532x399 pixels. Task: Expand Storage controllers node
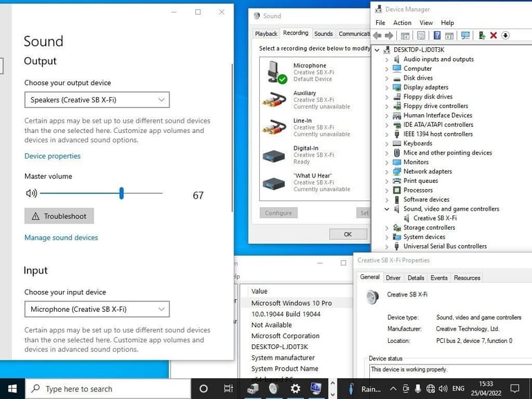click(387, 228)
